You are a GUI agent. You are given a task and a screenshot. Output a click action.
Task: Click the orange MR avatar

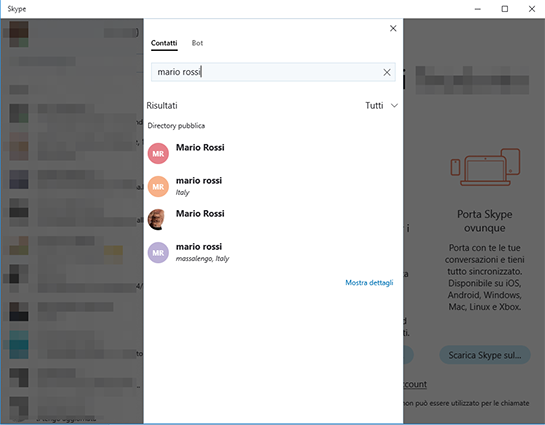point(158,186)
